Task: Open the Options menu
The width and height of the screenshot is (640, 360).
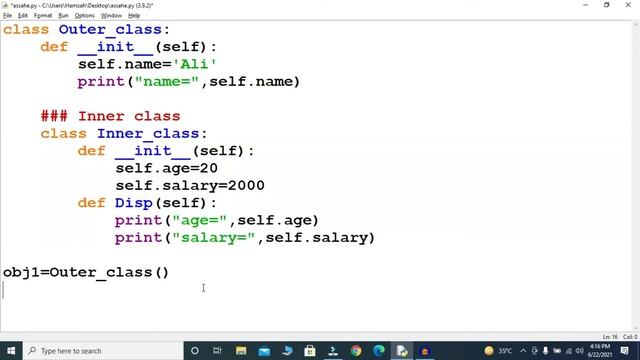Action: (84, 16)
